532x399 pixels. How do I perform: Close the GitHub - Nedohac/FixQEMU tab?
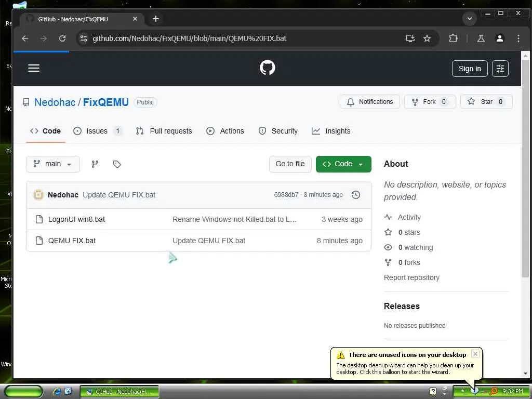[x=135, y=19]
